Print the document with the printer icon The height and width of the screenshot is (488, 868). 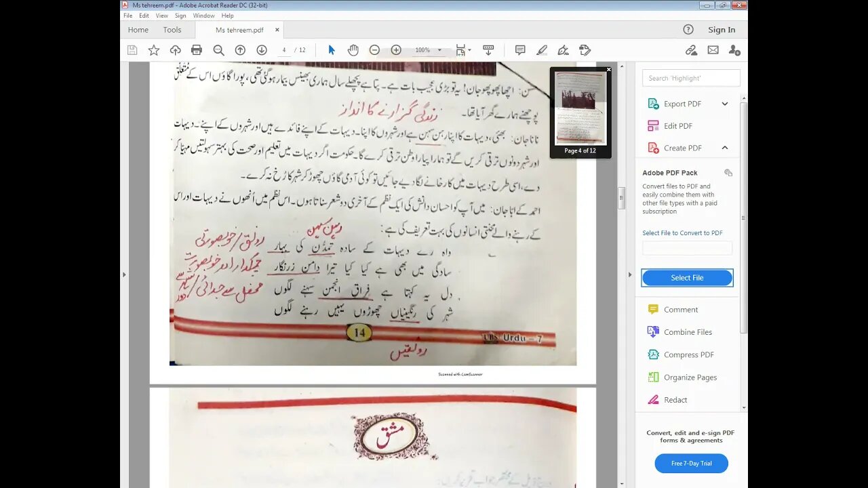tap(197, 50)
